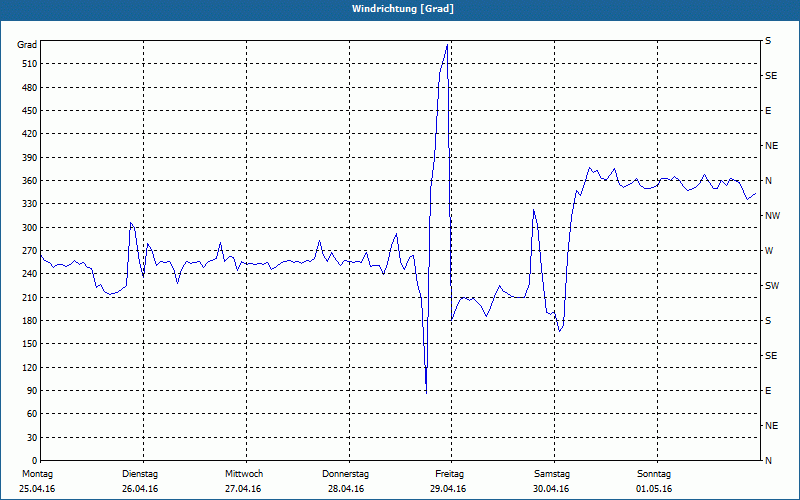Click the Samstag day label

(x=552, y=474)
